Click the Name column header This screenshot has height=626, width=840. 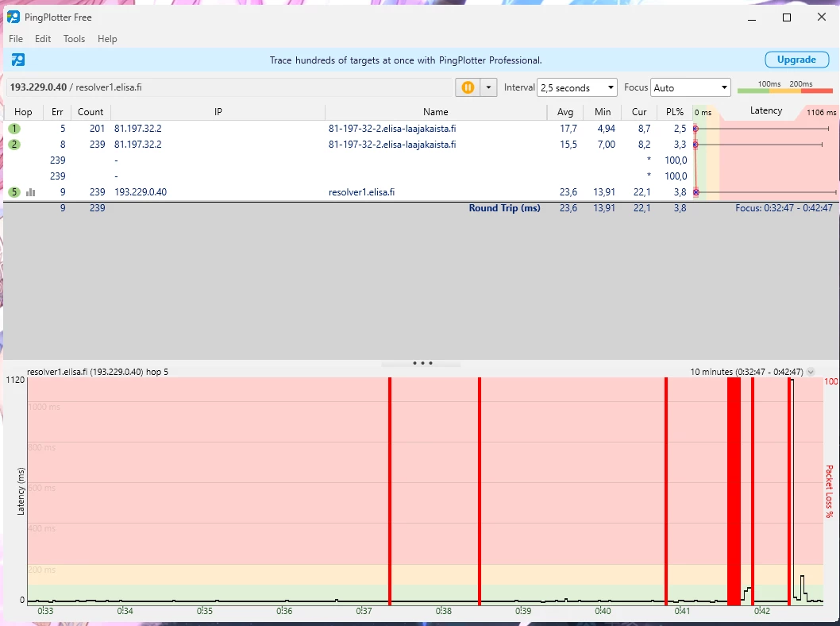436,112
